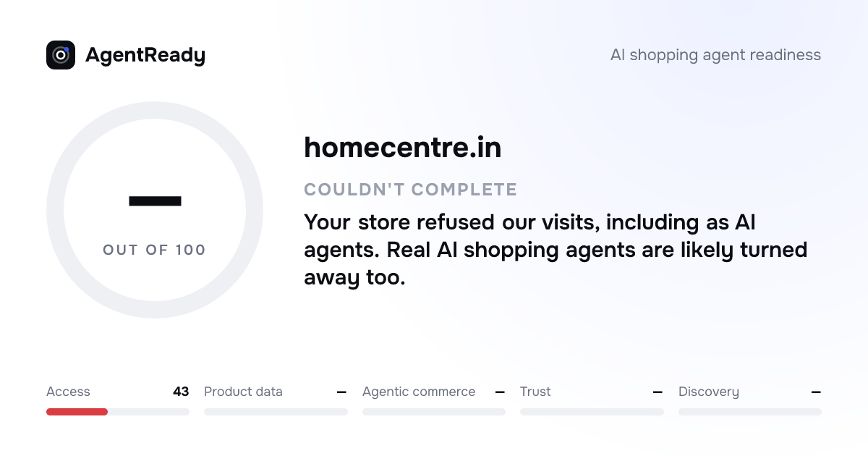
Task: Select the Agentic commerce category
Action: (419, 392)
